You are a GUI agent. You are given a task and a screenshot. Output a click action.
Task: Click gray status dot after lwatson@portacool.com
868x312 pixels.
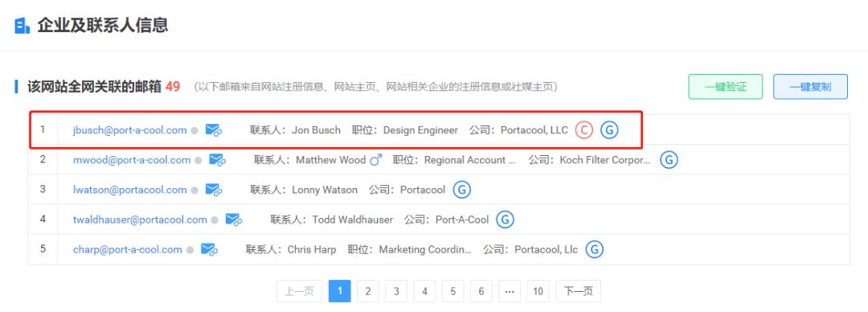click(x=194, y=191)
